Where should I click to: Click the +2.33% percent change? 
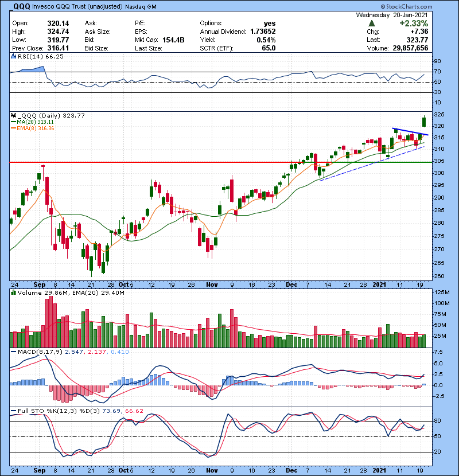pyautogui.click(x=414, y=24)
